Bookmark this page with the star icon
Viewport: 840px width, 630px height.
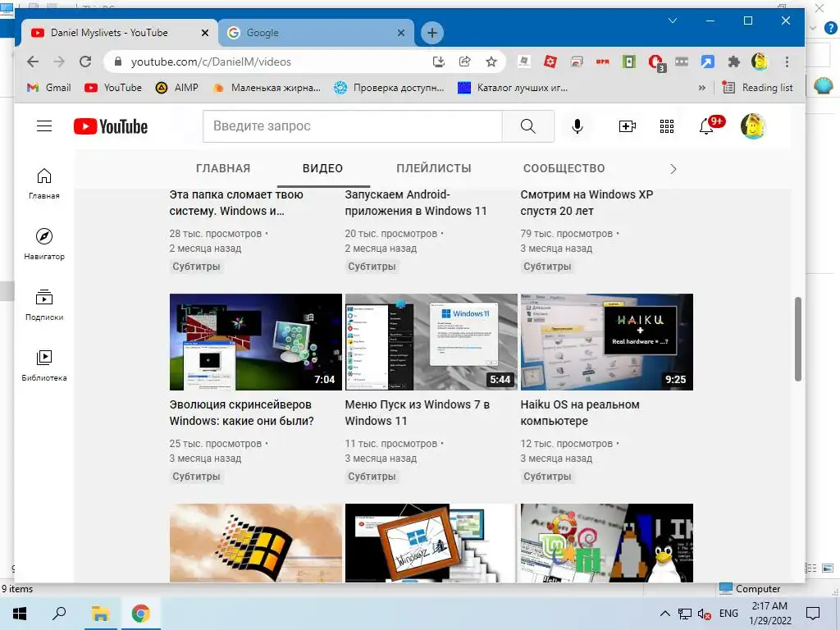pos(491,62)
